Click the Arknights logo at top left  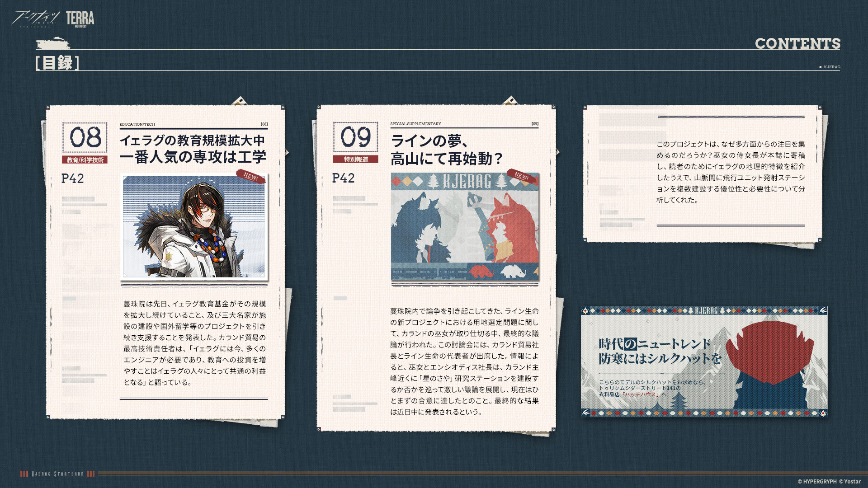click(x=35, y=19)
